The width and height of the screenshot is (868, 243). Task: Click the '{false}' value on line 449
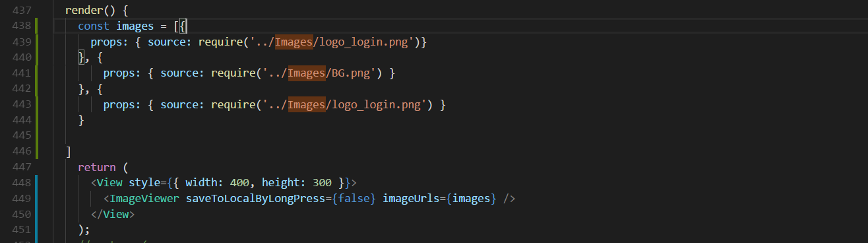tap(354, 198)
